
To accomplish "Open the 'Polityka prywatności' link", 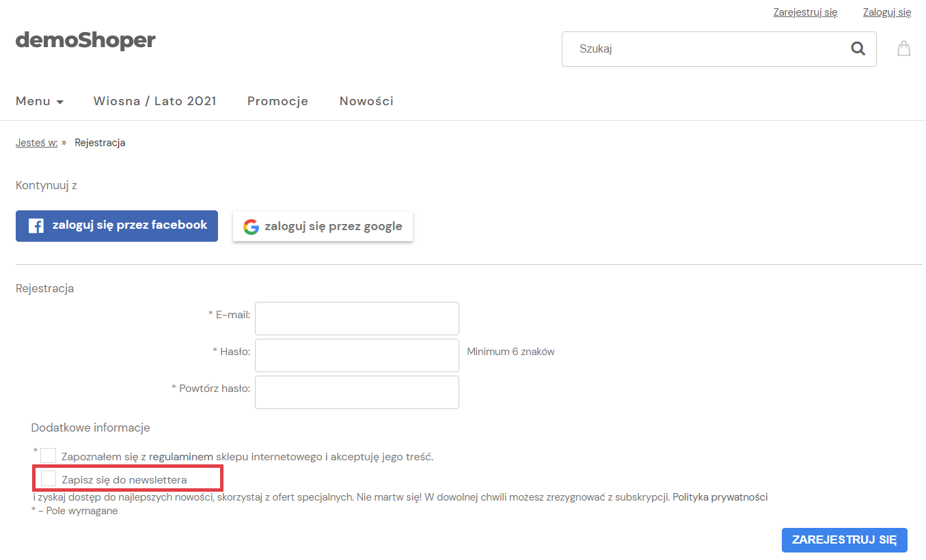I will coord(720,496).
